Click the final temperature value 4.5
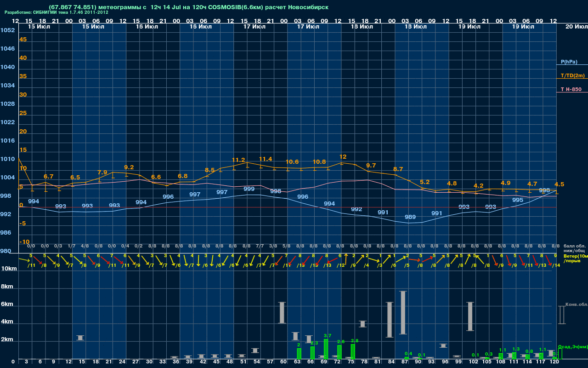 tap(560, 184)
